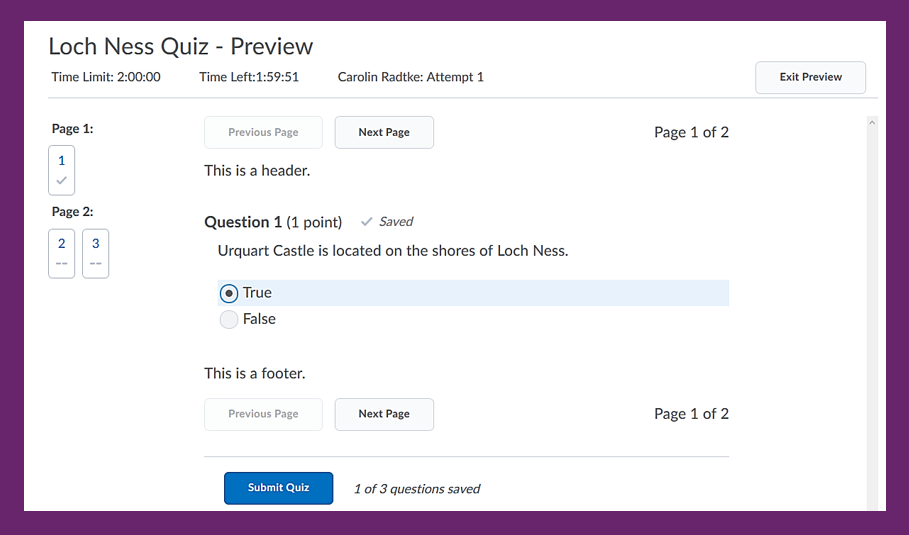
Task: Go to Next Page at top
Action: [x=384, y=132]
